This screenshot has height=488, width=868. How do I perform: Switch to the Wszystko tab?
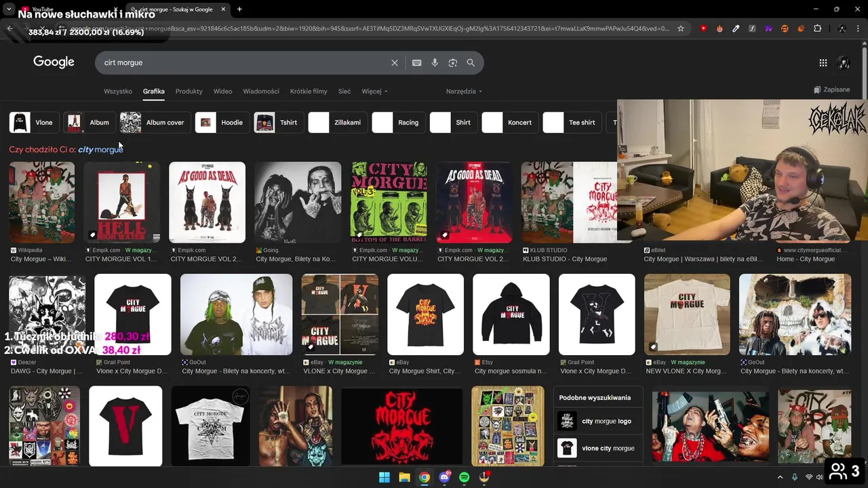click(x=118, y=91)
